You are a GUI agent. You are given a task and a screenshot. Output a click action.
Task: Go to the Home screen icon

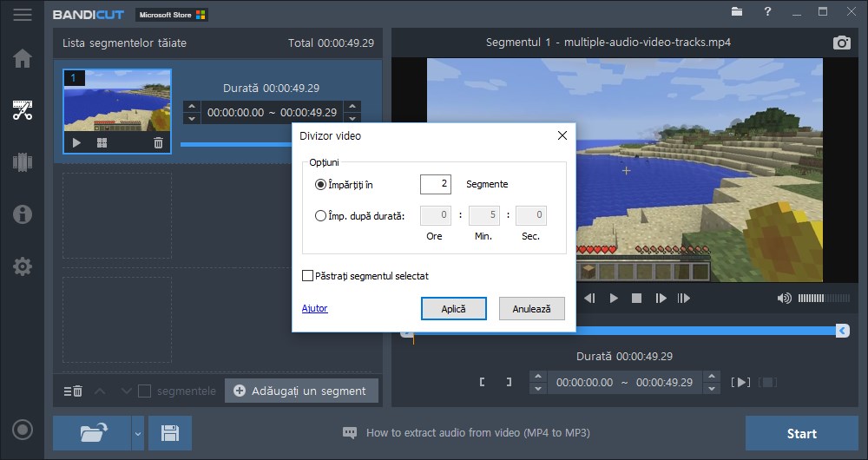coord(23,58)
